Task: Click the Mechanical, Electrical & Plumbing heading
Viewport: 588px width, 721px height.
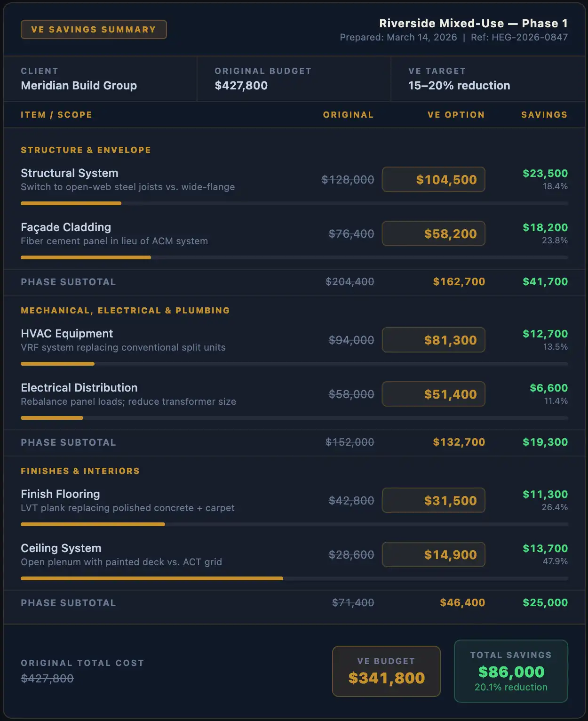Action: [125, 311]
